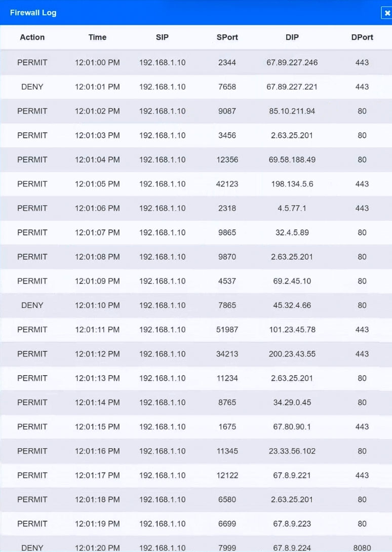Select destination IP 67.89.227.246
Image resolution: width=392 pixels, height=552 pixels.
(292, 62)
